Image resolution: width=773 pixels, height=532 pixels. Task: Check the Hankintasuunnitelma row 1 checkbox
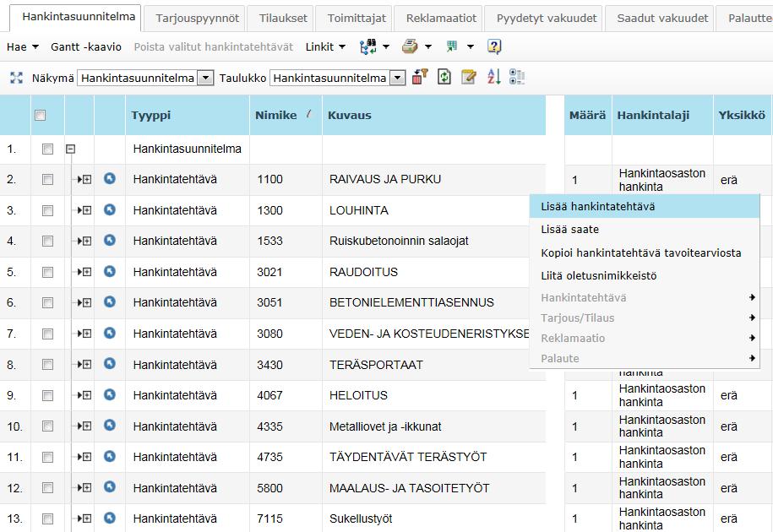coord(48,149)
